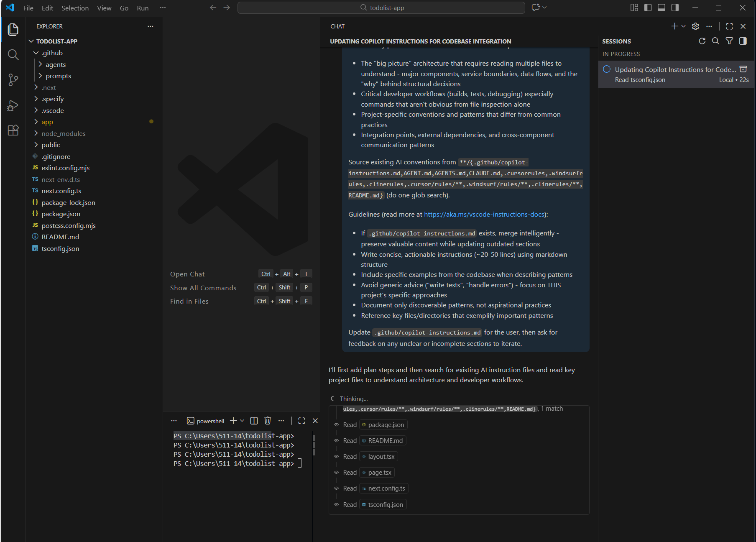756x542 pixels.
Task: Open the Run menu
Action: 143,8
